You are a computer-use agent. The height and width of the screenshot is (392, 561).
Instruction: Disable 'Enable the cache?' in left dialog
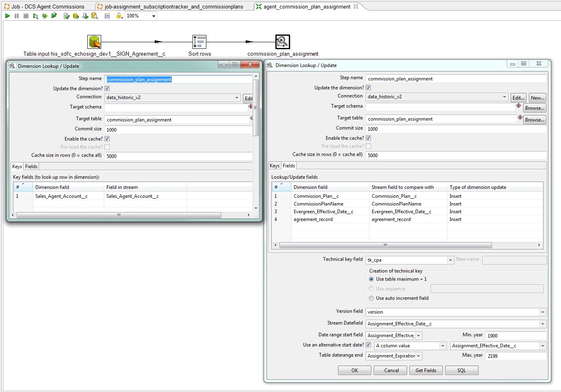click(107, 139)
